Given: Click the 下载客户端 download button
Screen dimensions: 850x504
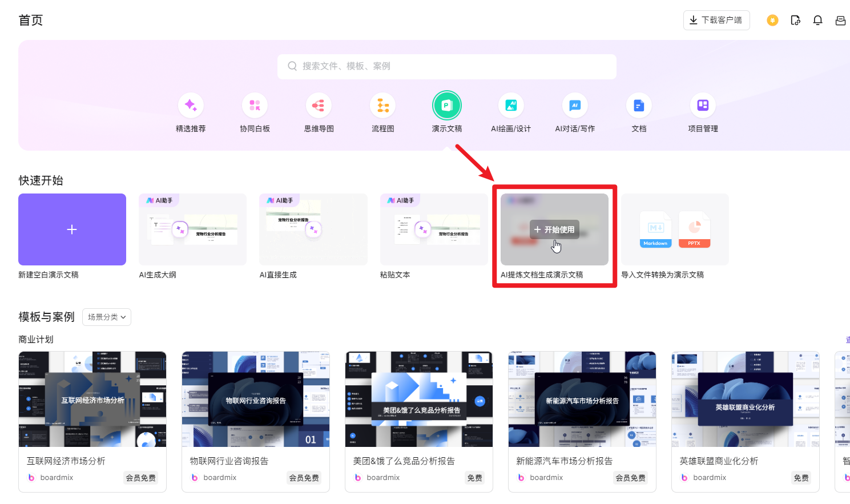Looking at the screenshot, I should click(x=716, y=19).
